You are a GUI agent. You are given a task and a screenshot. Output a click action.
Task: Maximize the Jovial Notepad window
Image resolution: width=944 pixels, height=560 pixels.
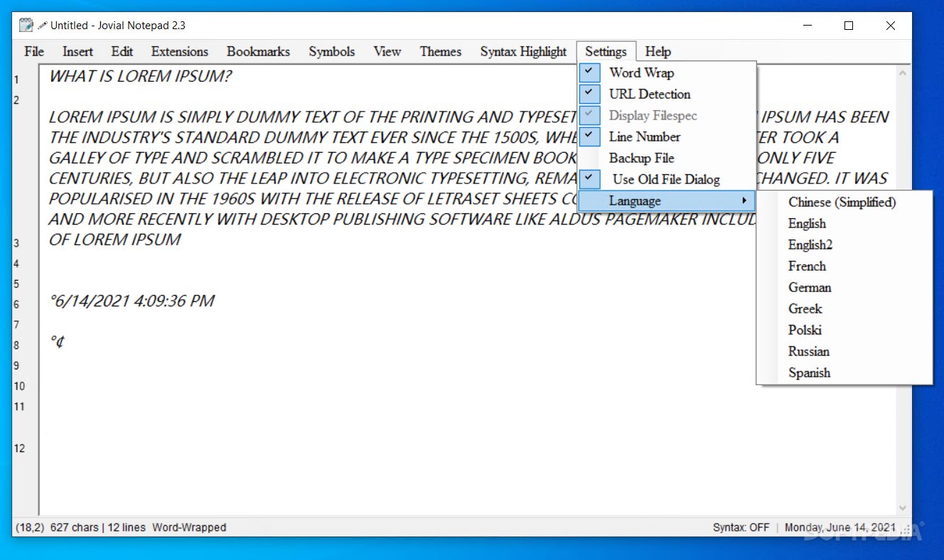coord(848,26)
